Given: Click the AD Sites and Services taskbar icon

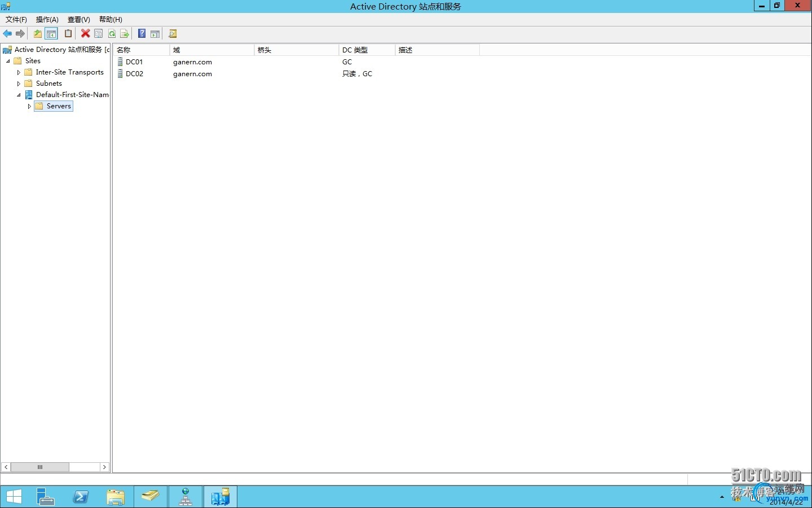Looking at the screenshot, I should point(220,497).
